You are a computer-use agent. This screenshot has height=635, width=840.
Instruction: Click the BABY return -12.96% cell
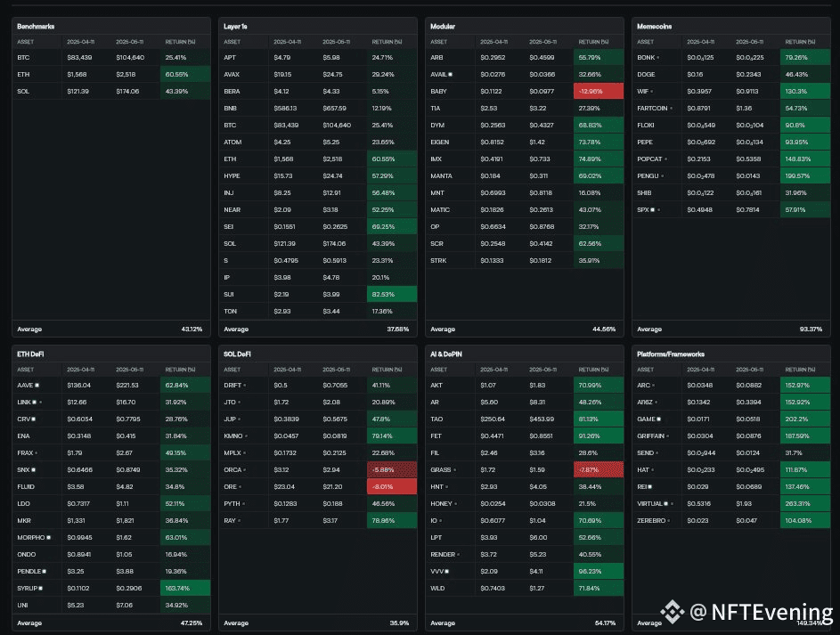pyautogui.click(x=599, y=92)
